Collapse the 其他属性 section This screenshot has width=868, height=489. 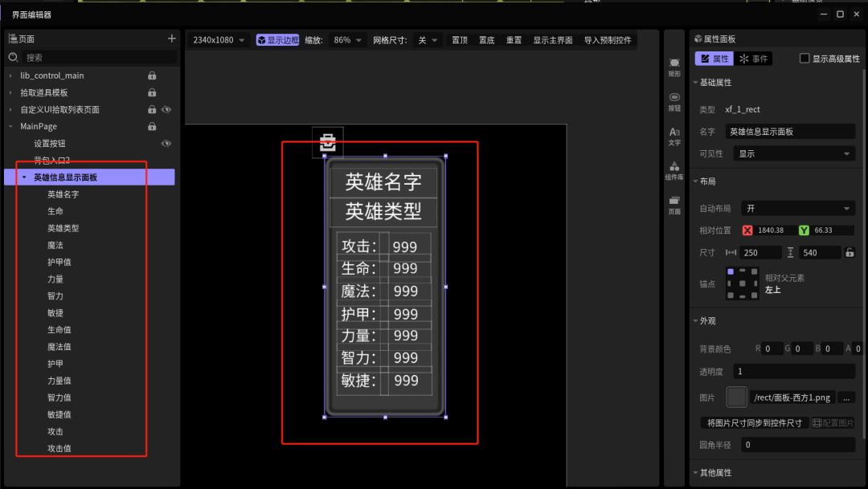click(x=695, y=473)
